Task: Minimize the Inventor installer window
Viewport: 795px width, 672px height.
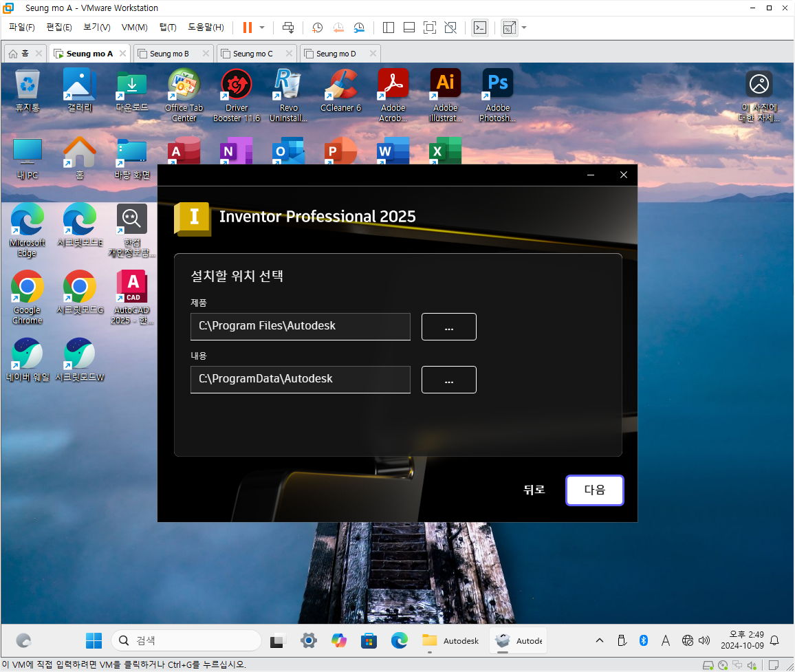Action: click(591, 175)
